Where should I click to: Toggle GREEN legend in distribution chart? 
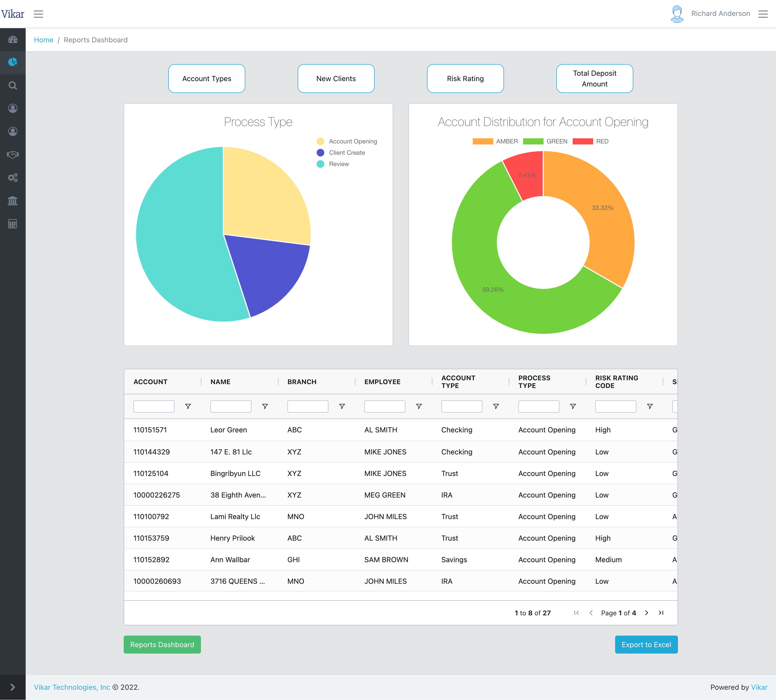pos(545,142)
